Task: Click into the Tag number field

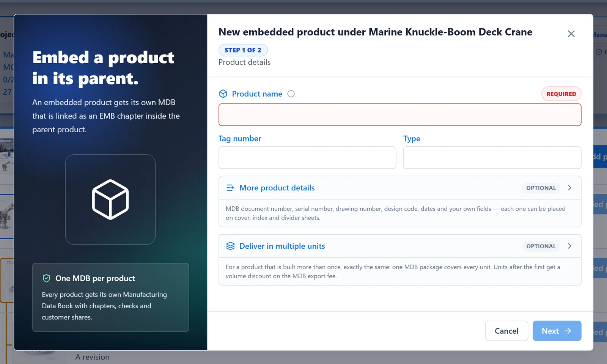Action: tap(307, 158)
